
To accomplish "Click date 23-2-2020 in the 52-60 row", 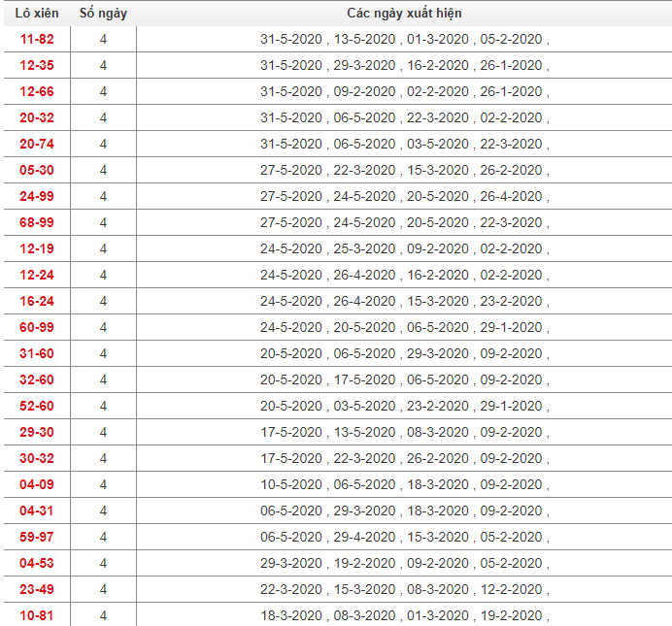I will 438,406.
